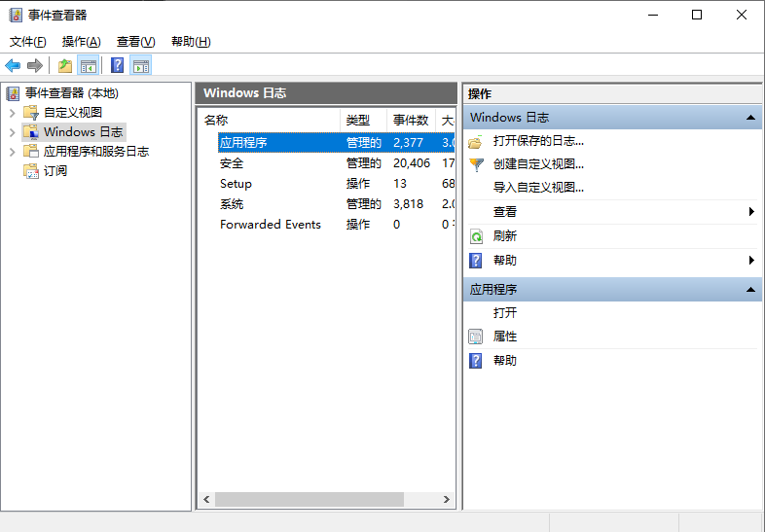Click the toolbar Help question mark icon
The height and width of the screenshot is (532, 765).
coord(118,65)
